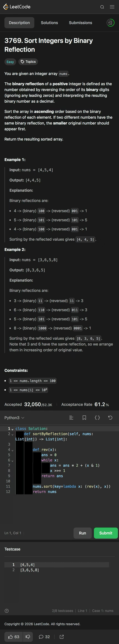
Task: Click the green Submit button
Action: (x=106, y=533)
